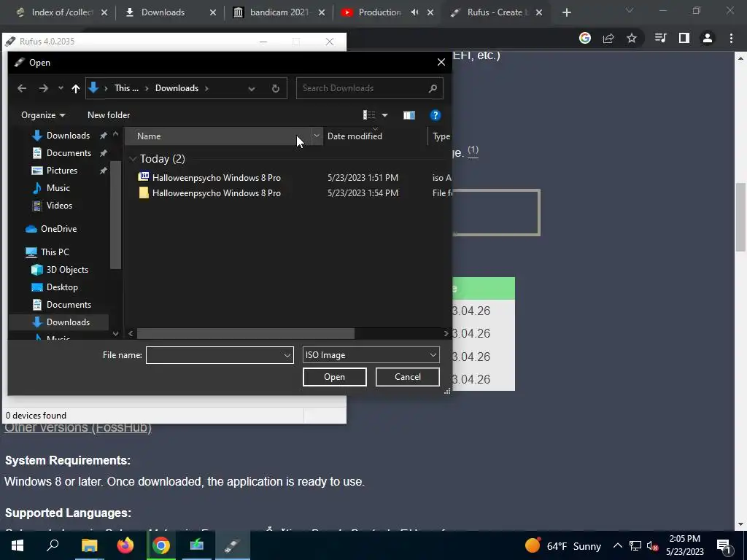Open Other versions (FossHub) link
The height and width of the screenshot is (560, 747).
78,427
